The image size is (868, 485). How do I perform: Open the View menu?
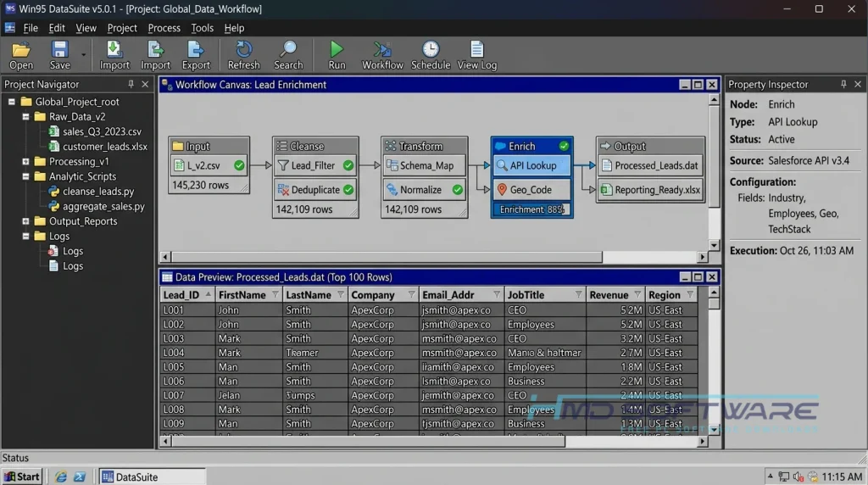coord(86,28)
